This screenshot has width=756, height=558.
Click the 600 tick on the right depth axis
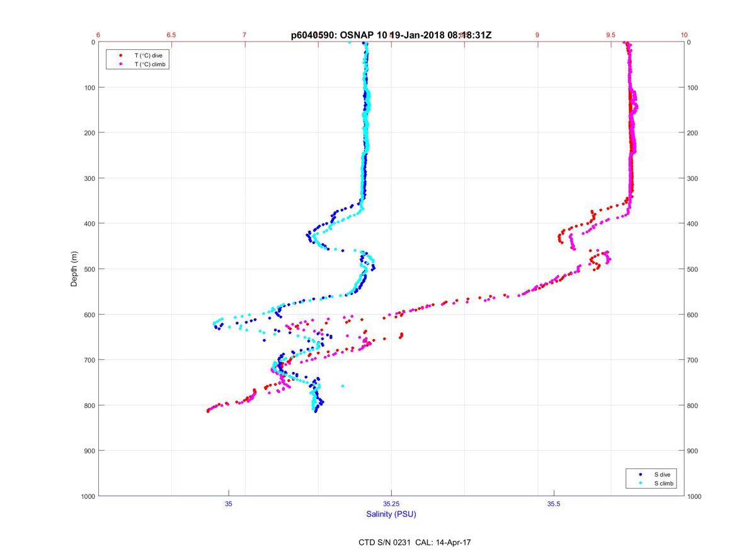(x=694, y=315)
